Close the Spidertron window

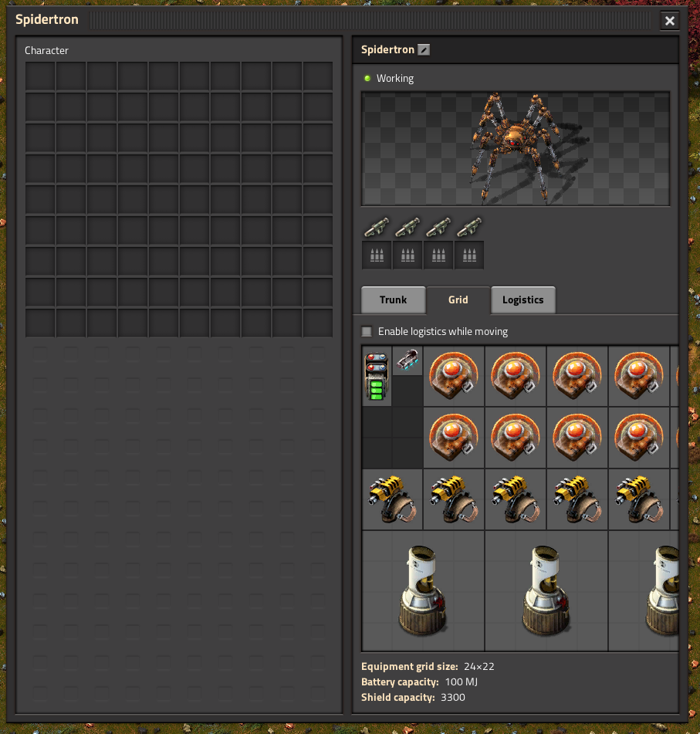(x=670, y=21)
